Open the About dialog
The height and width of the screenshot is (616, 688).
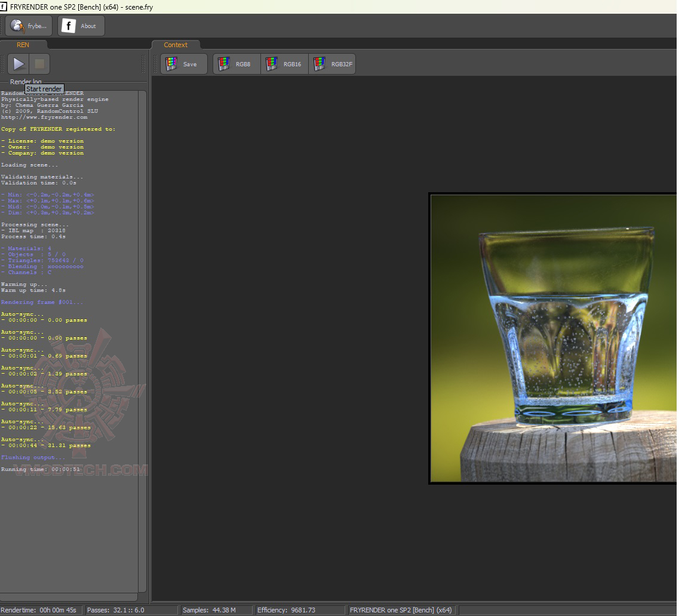pyautogui.click(x=81, y=26)
